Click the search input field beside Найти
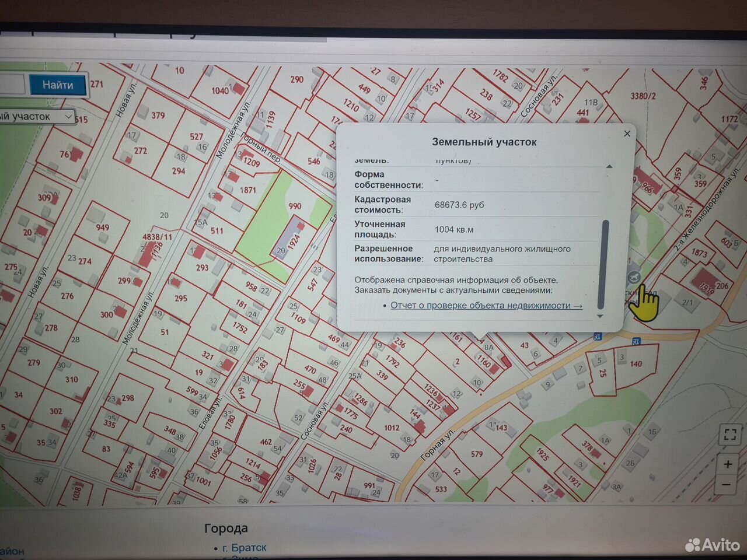The width and height of the screenshot is (747, 560). 12,85
